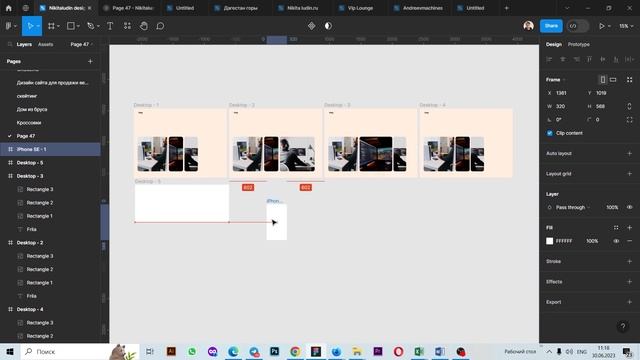Open Move tool options arrow
The width and height of the screenshot is (640, 360).
[38, 26]
